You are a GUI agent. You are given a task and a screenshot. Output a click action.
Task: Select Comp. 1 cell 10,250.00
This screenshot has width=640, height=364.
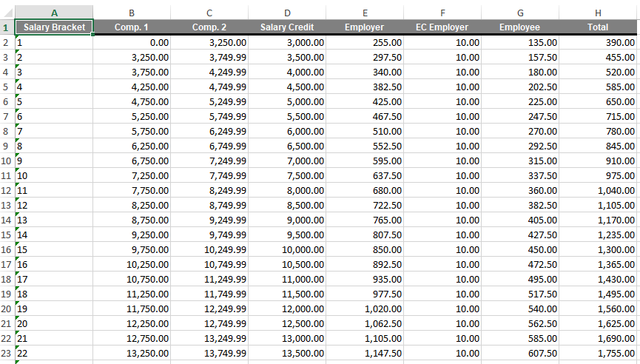tap(132, 265)
